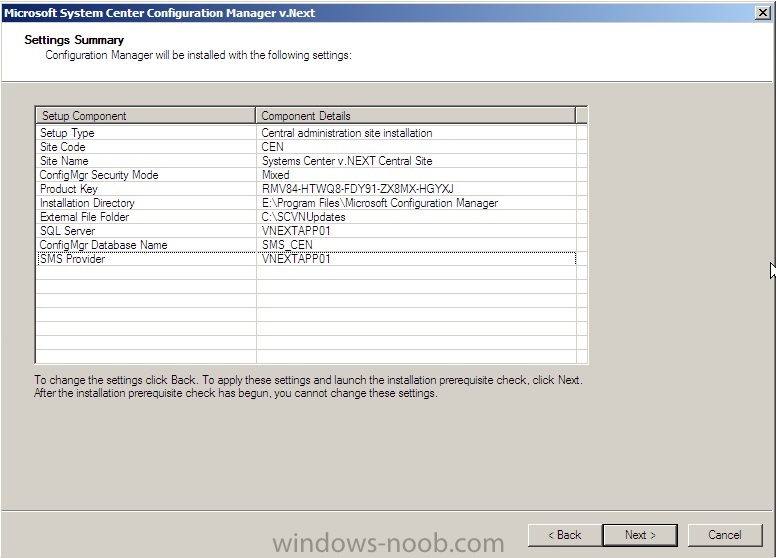Click the Next button

point(640,535)
